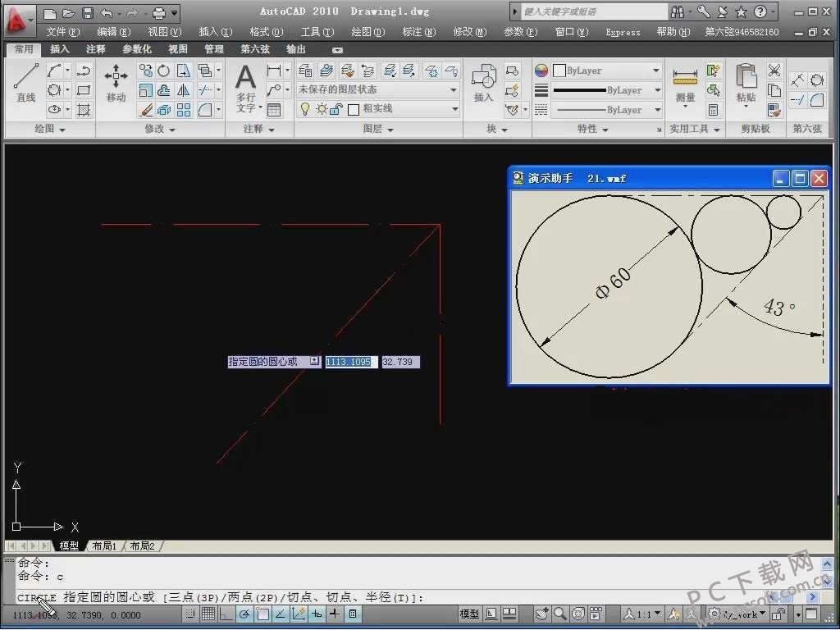Click the ByLayer white color swatch

pyautogui.click(x=559, y=71)
